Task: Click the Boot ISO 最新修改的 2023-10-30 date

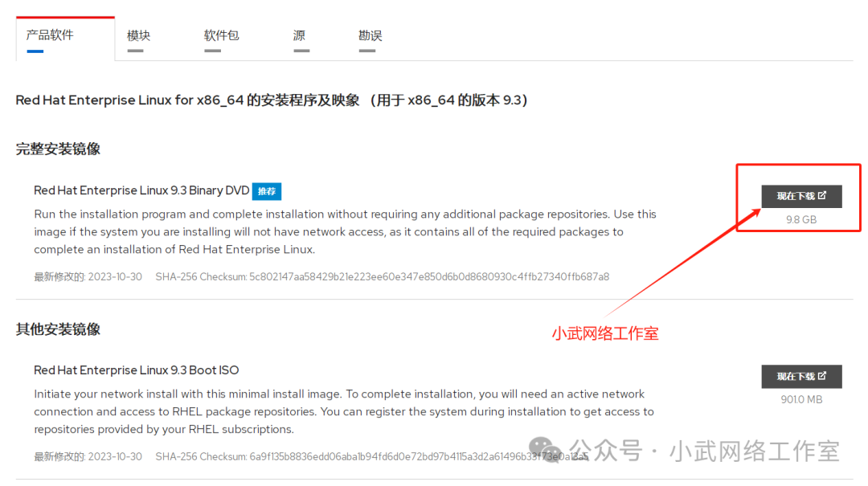Action: point(88,456)
